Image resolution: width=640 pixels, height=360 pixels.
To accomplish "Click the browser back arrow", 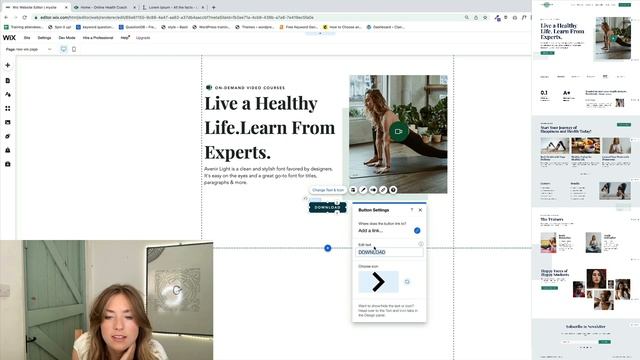I will tap(6, 18).
